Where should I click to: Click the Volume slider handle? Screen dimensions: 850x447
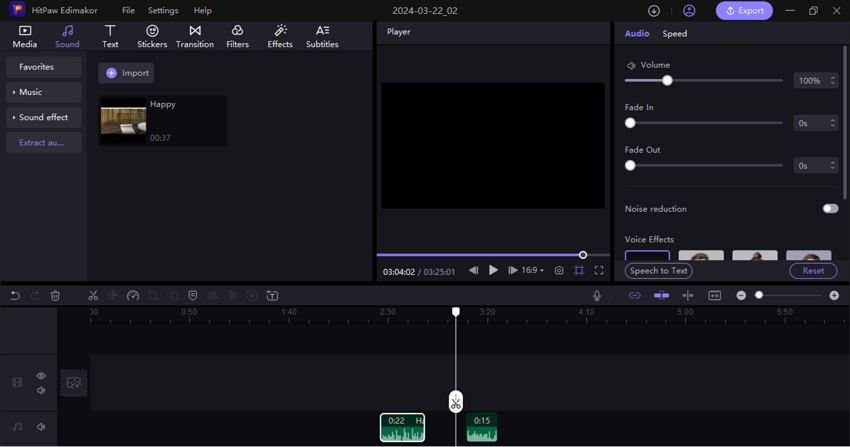pos(667,81)
